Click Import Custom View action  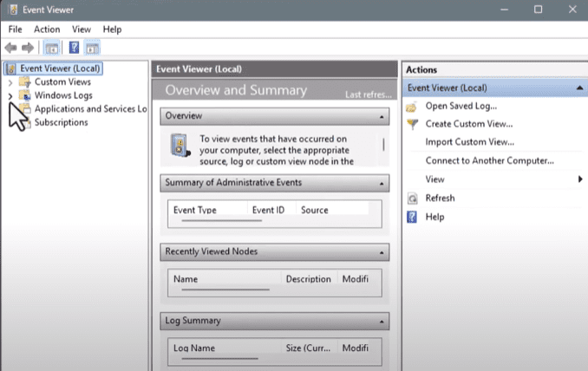point(469,142)
